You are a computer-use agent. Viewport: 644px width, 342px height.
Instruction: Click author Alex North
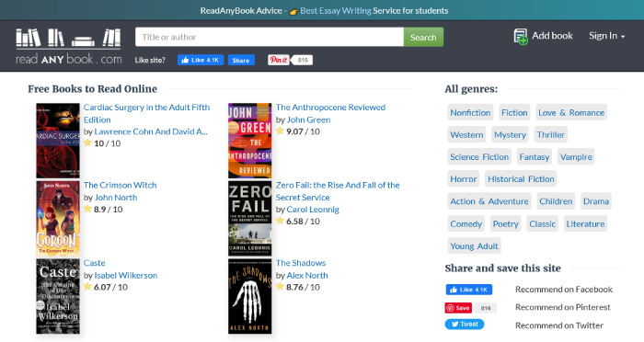(x=307, y=275)
